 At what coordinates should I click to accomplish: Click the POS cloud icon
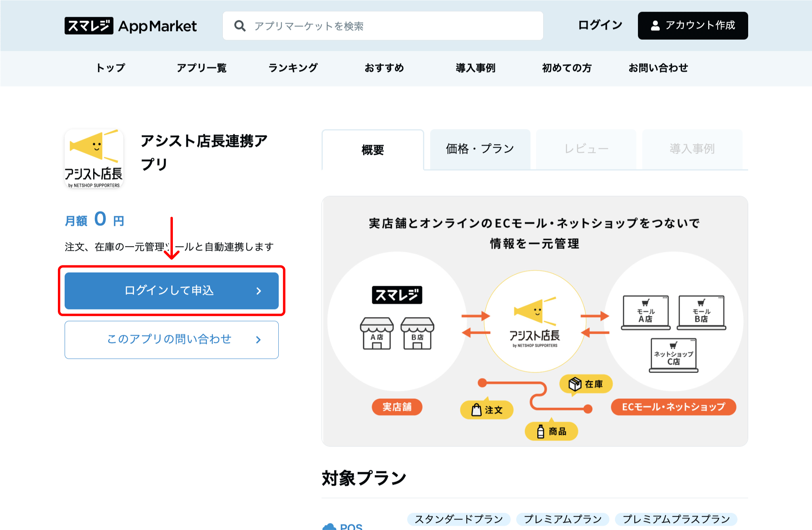coord(329,526)
